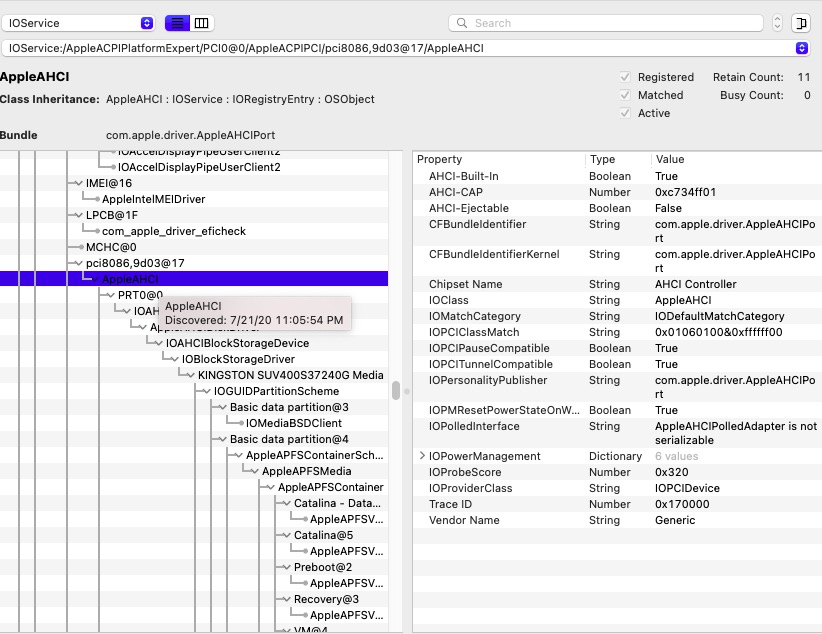Select the IOProviderClass property row

pyautogui.click(x=617, y=488)
